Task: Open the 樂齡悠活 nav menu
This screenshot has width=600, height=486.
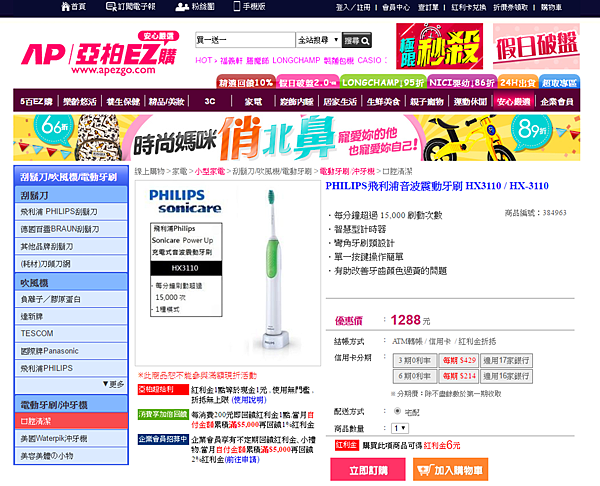Action: coord(80,101)
